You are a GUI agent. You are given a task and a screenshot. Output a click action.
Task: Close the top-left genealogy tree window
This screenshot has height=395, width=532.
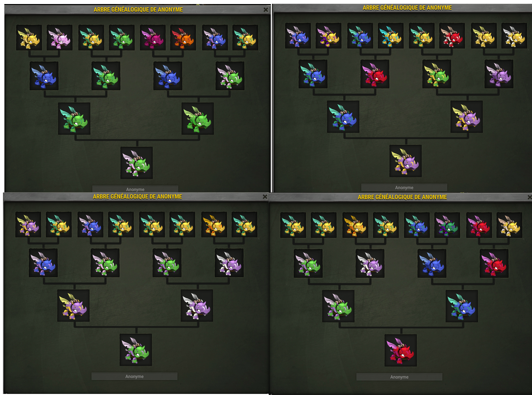click(x=266, y=10)
